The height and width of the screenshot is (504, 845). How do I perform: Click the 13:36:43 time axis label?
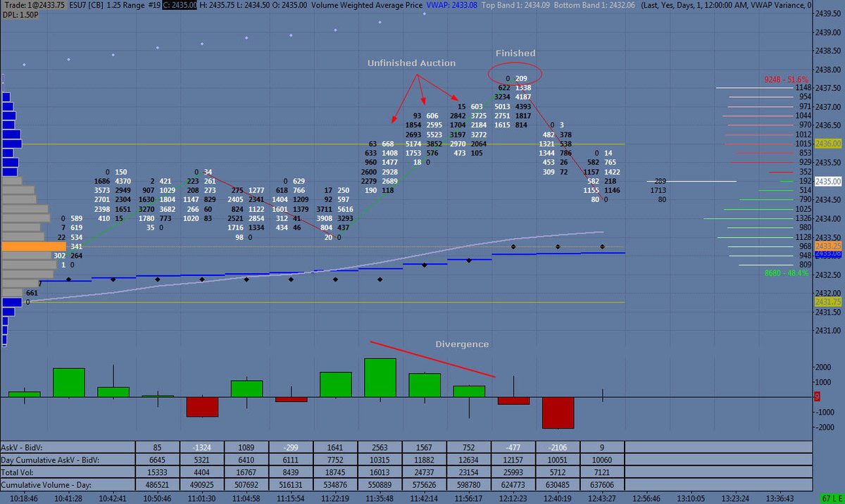pyautogui.click(x=780, y=498)
